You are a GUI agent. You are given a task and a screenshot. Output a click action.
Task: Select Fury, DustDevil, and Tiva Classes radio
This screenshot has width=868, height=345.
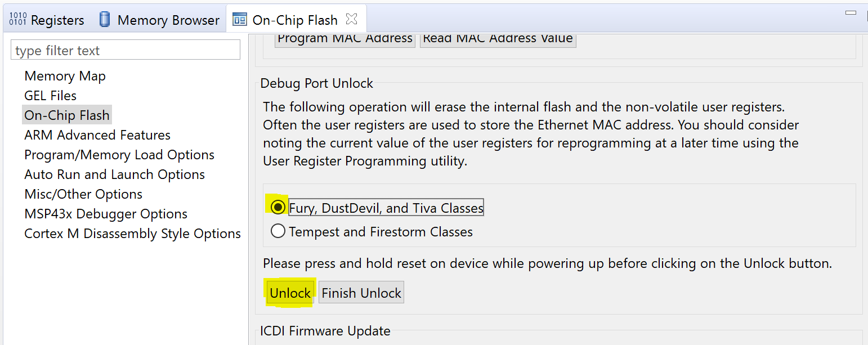point(278,208)
